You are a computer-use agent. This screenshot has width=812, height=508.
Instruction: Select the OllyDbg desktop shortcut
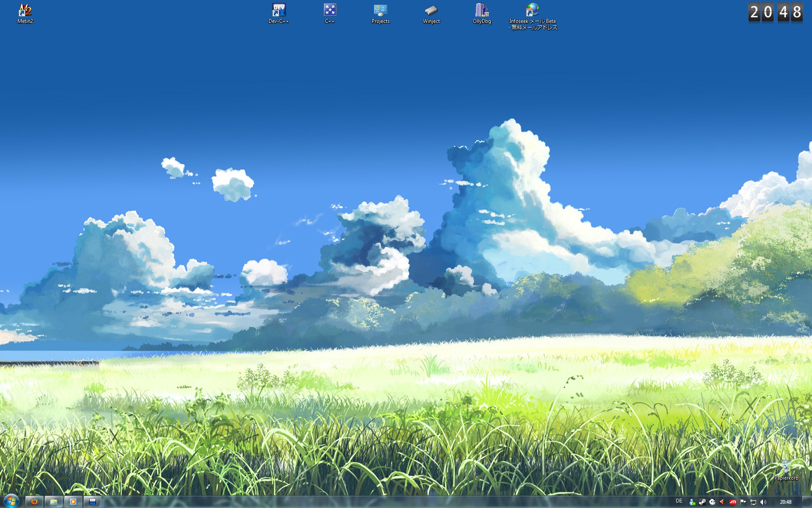click(482, 14)
